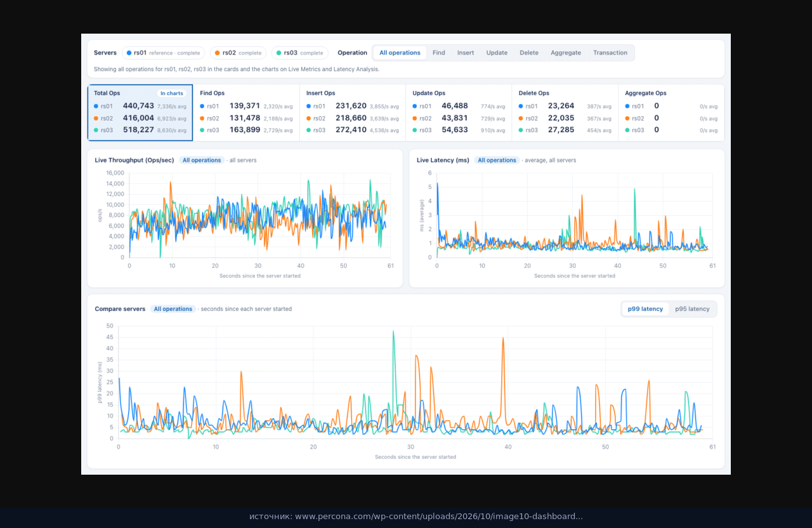Pick the Delete operation tab

529,53
